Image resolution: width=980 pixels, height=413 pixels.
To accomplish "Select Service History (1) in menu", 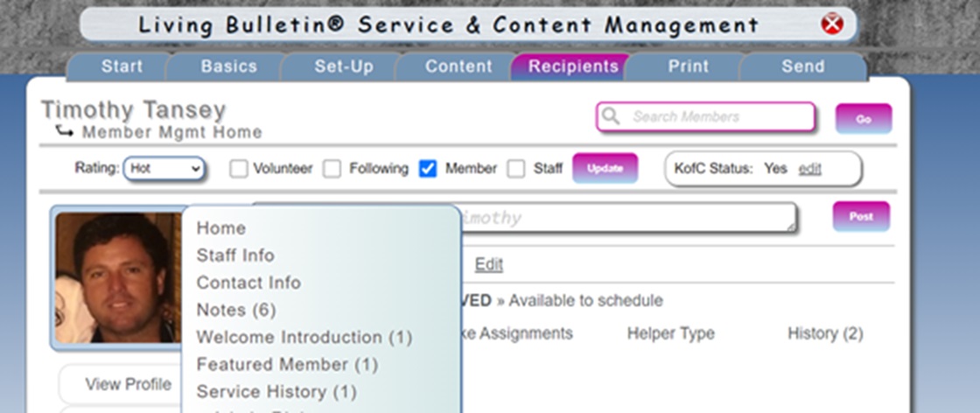I will (x=276, y=392).
